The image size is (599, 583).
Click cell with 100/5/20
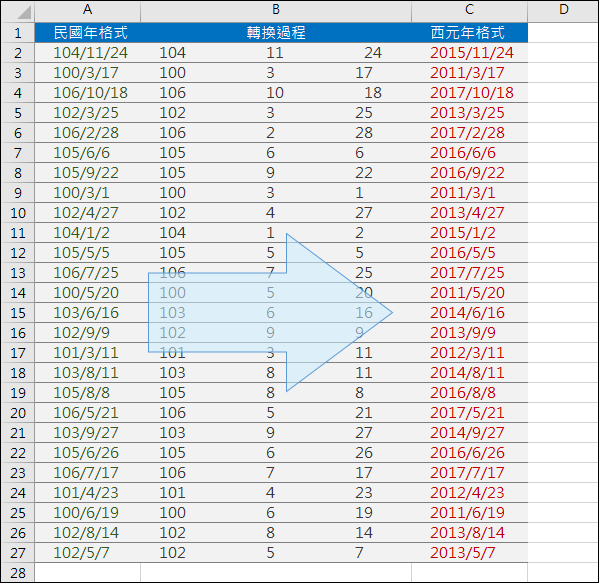[87, 293]
